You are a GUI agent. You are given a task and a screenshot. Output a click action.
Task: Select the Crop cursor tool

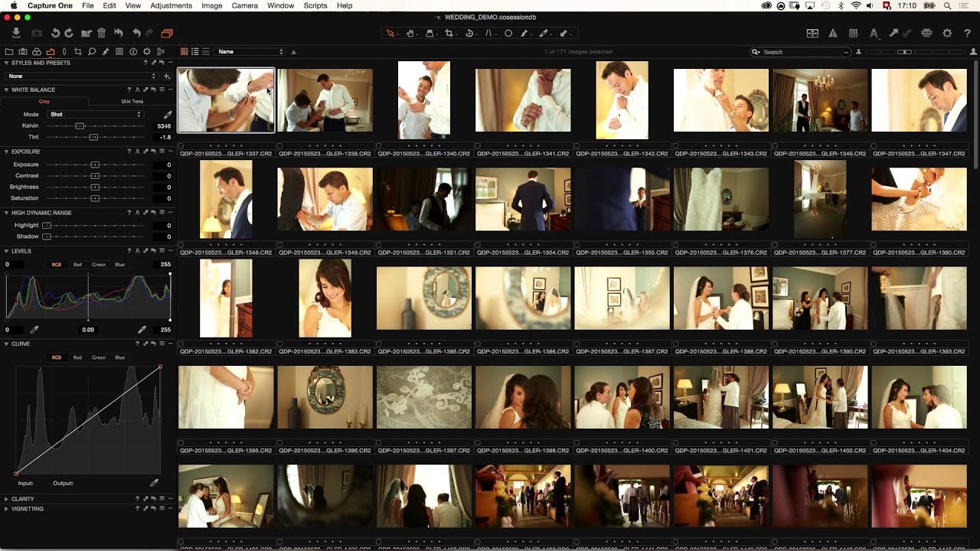click(449, 33)
